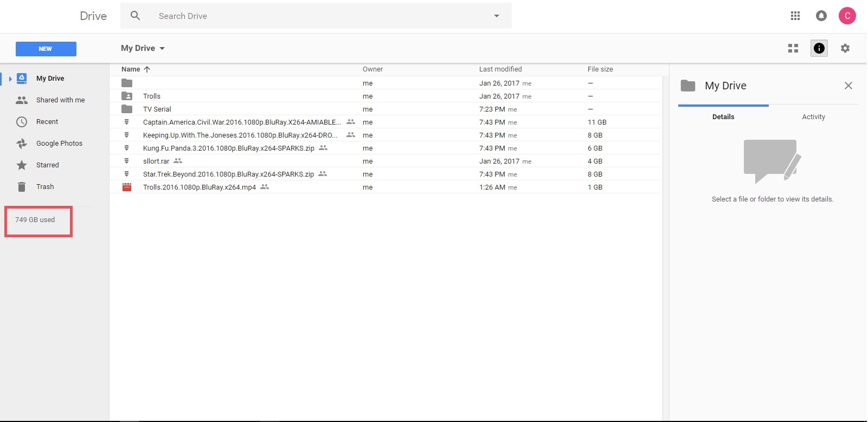Open the notifications bell icon
The image size is (868, 422).
coord(821,16)
